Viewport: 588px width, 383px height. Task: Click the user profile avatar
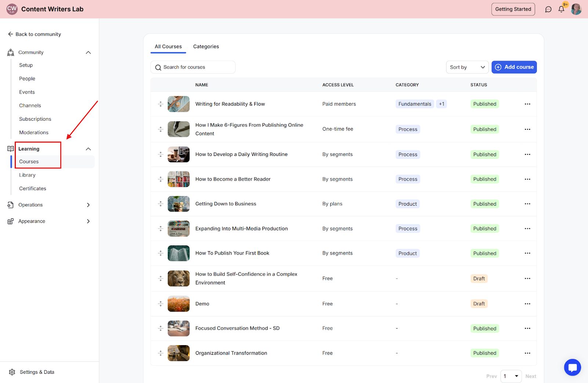(x=576, y=9)
